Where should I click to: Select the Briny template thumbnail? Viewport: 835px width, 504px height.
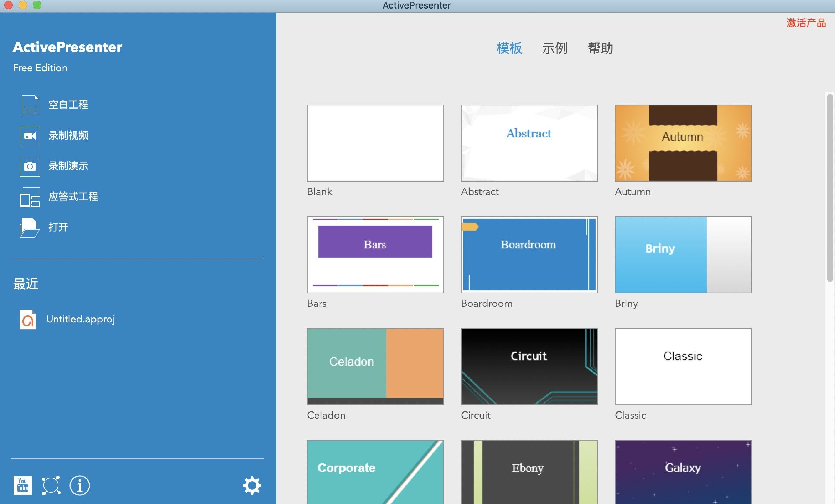[x=683, y=255]
